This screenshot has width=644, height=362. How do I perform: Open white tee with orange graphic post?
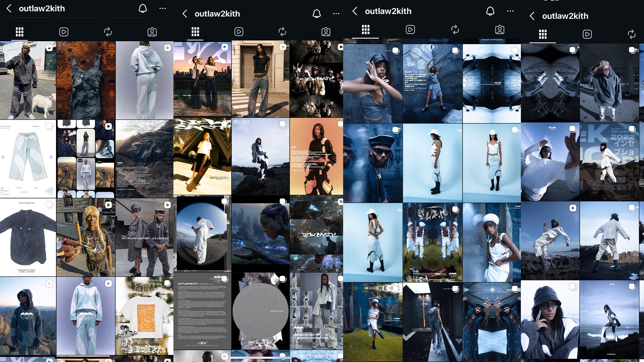tap(144, 316)
